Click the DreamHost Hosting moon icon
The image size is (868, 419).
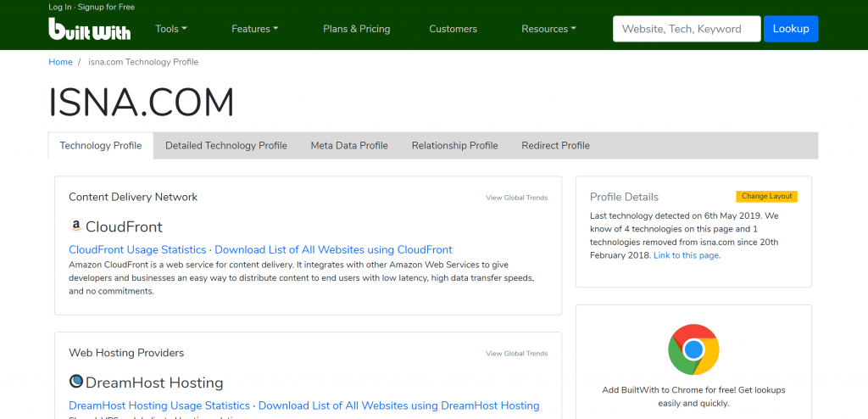pyautogui.click(x=75, y=382)
